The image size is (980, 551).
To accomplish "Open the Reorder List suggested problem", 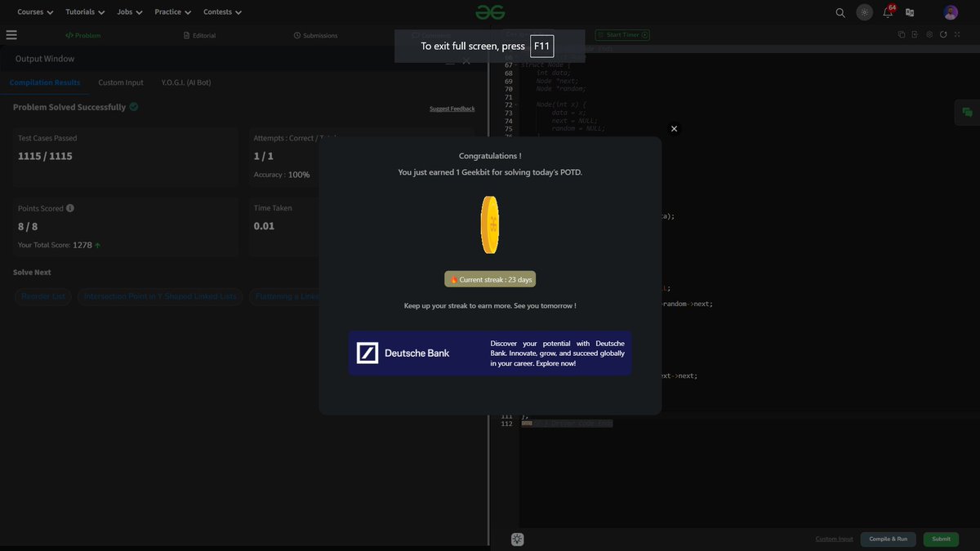I will coord(43,296).
